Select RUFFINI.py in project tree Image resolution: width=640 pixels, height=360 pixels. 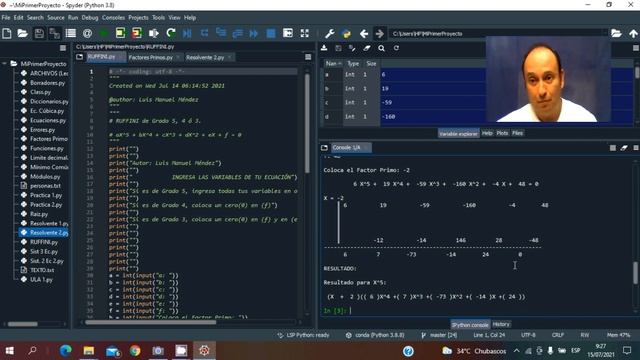pyautogui.click(x=44, y=242)
